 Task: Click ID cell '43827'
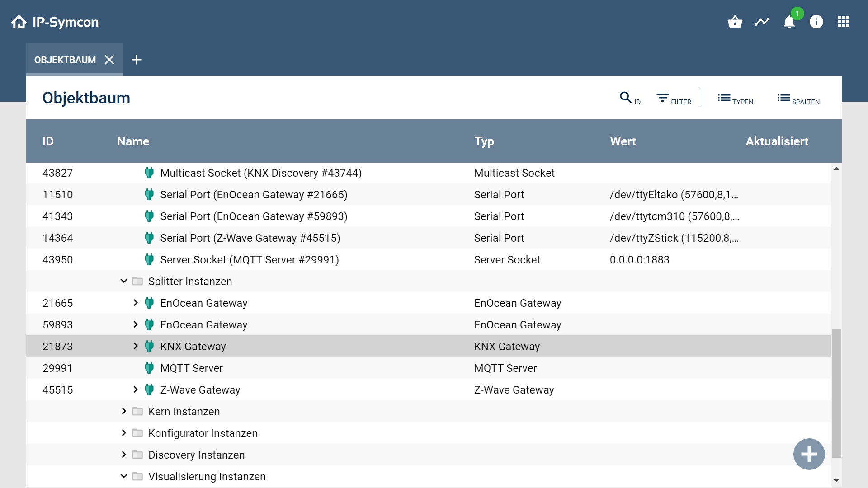(57, 173)
